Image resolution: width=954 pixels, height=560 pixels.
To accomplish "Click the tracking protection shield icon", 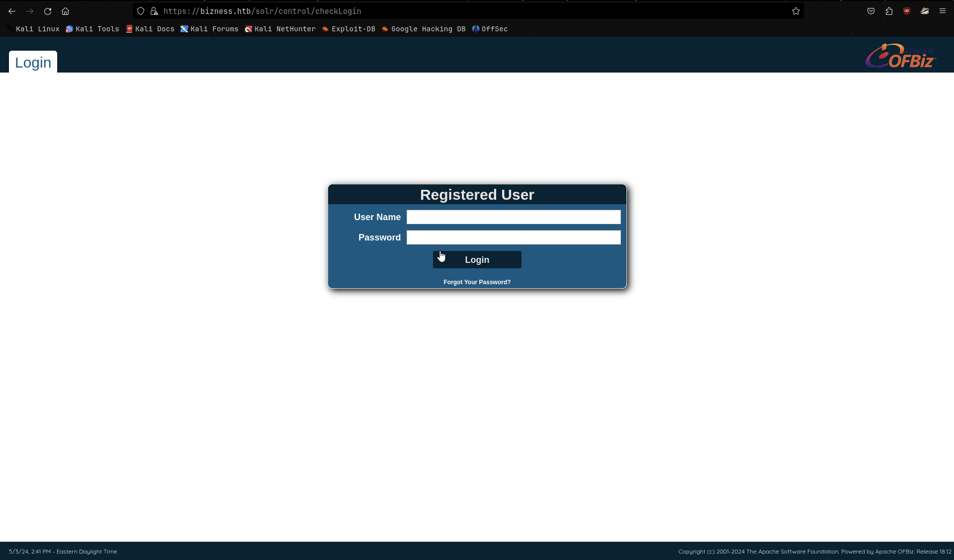I will (x=141, y=11).
